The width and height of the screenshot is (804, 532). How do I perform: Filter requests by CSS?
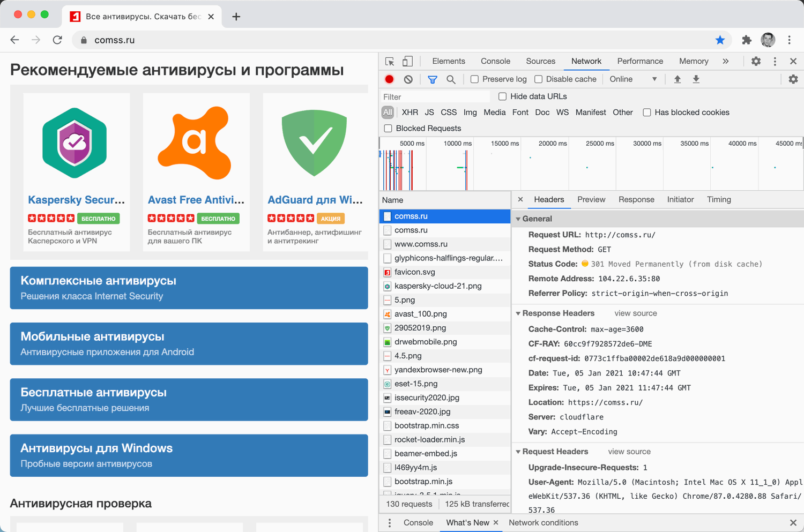point(449,113)
